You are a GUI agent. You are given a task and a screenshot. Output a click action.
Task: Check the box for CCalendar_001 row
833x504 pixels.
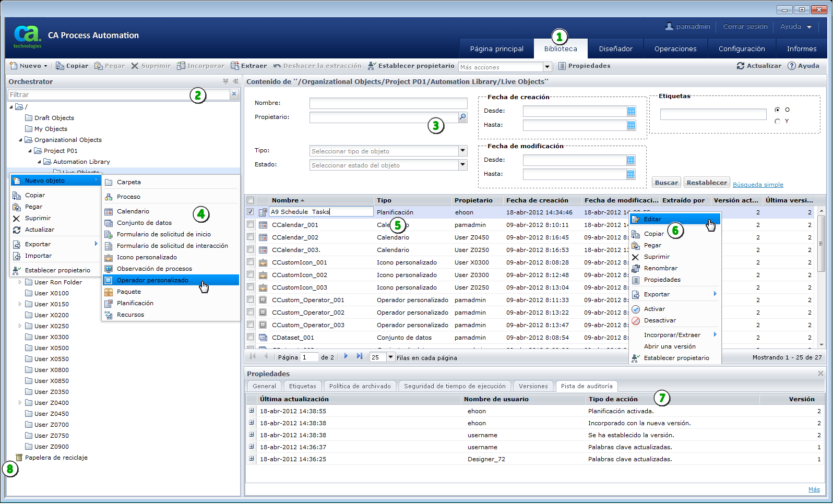(251, 225)
